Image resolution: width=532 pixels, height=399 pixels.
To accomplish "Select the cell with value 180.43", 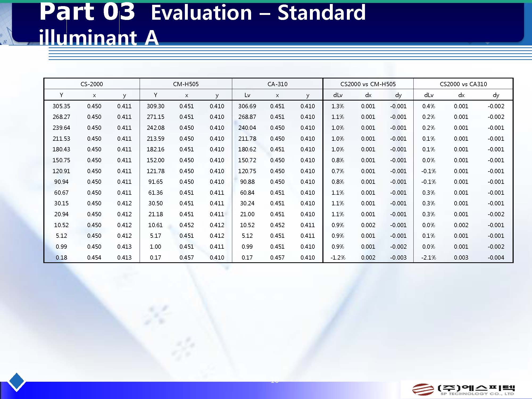I will [x=61, y=149].
